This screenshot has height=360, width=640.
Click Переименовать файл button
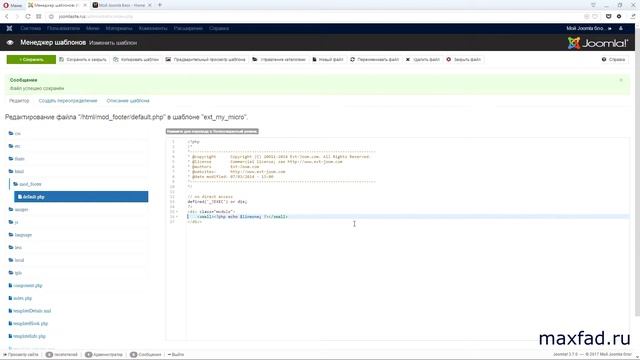point(375,60)
